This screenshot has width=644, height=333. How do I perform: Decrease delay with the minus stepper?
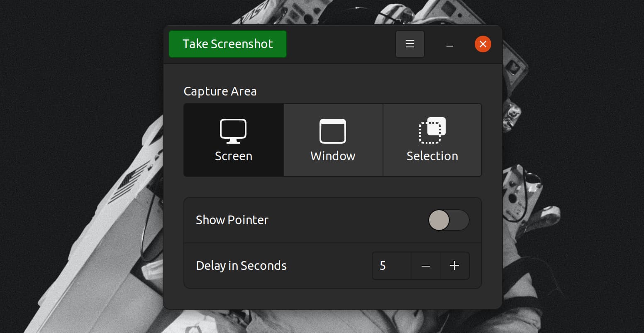[x=425, y=265]
